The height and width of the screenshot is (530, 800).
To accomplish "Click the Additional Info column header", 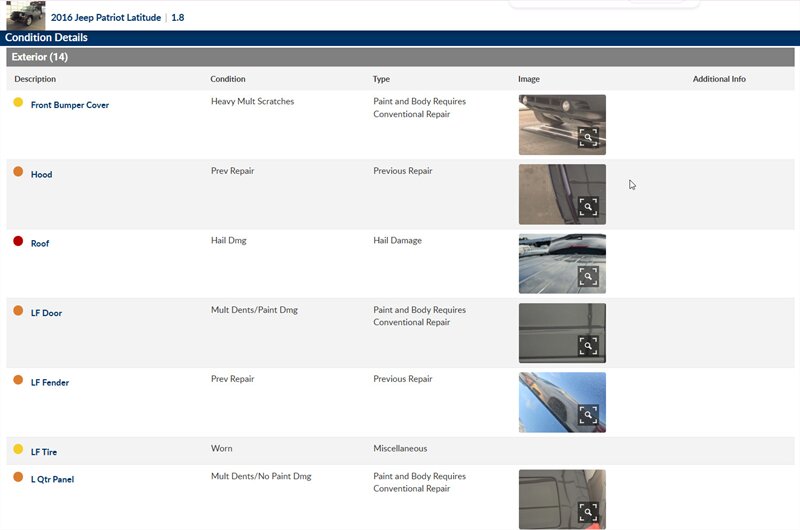I will [x=719, y=79].
